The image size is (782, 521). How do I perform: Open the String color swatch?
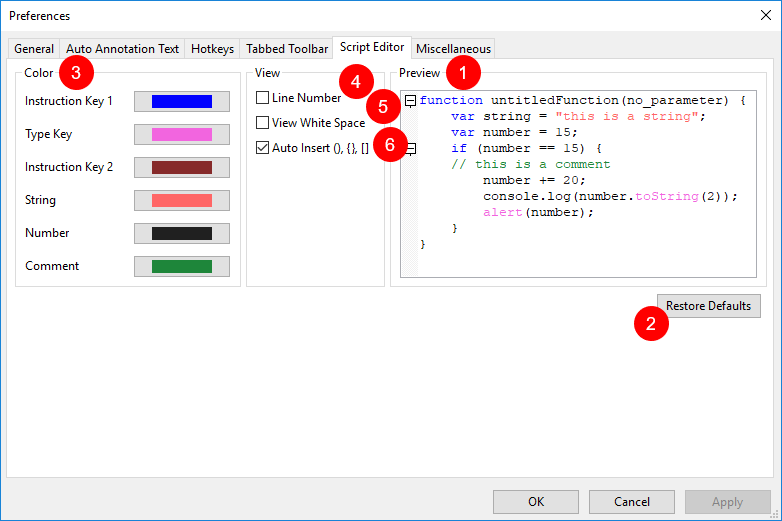pyautogui.click(x=182, y=200)
